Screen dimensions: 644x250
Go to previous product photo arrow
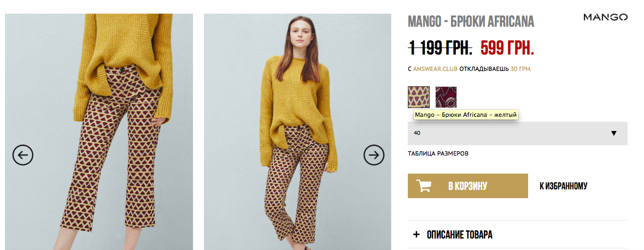tap(22, 155)
